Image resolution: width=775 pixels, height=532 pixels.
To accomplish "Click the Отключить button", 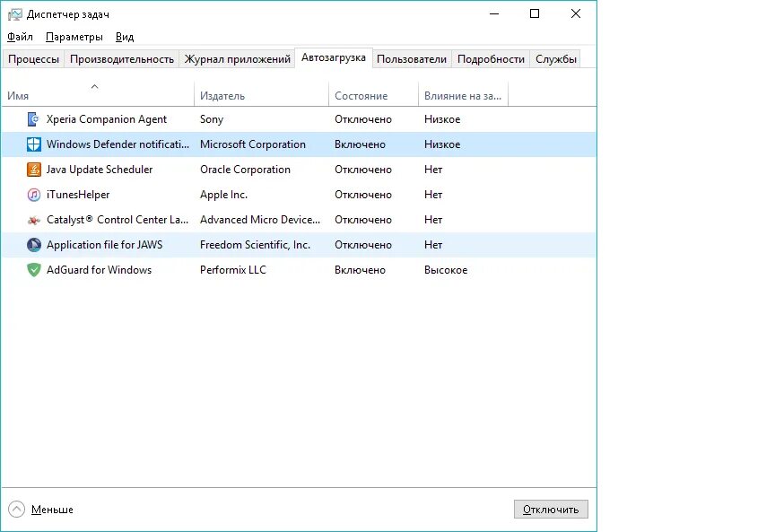I will (551, 510).
